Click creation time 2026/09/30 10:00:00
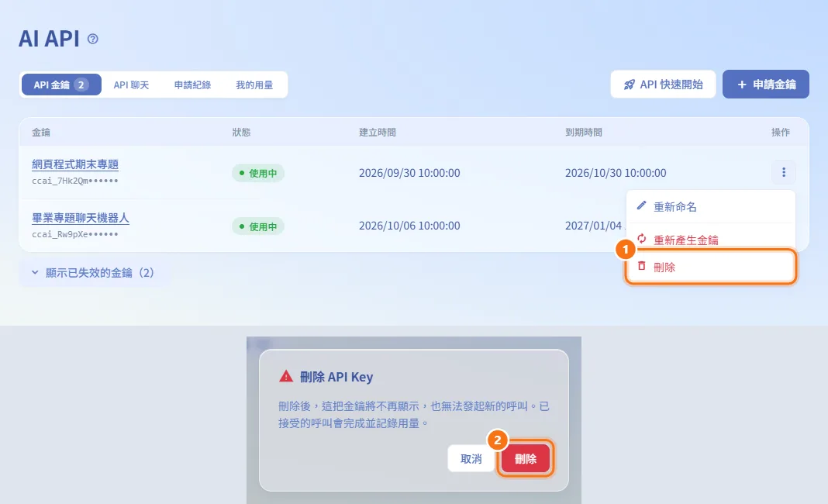 coord(409,173)
